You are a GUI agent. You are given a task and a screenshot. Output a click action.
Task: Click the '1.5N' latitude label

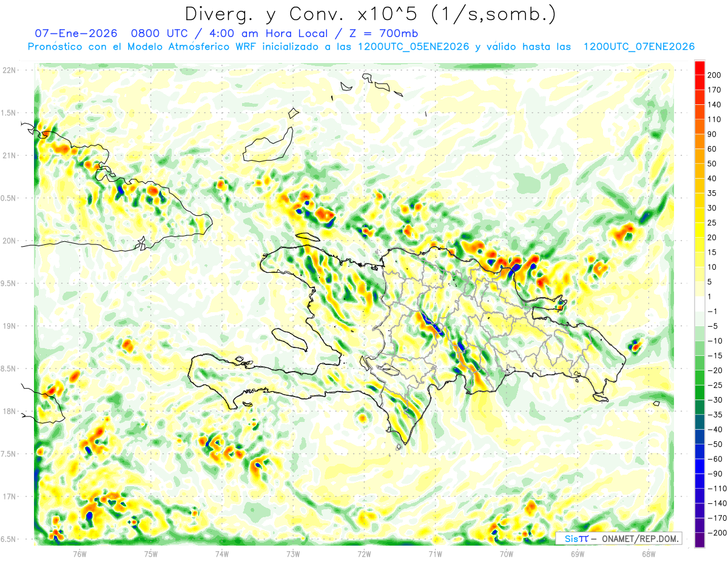(x=8, y=113)
